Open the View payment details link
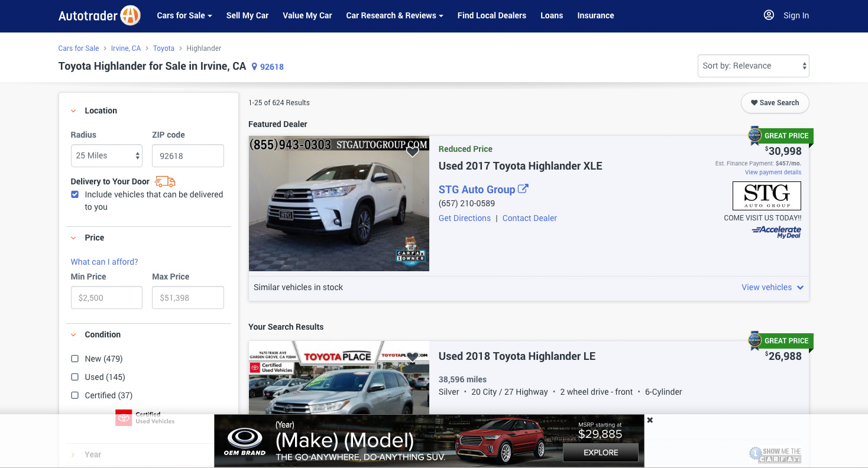Viewport: 868px width, 468px height. point(773,173)
